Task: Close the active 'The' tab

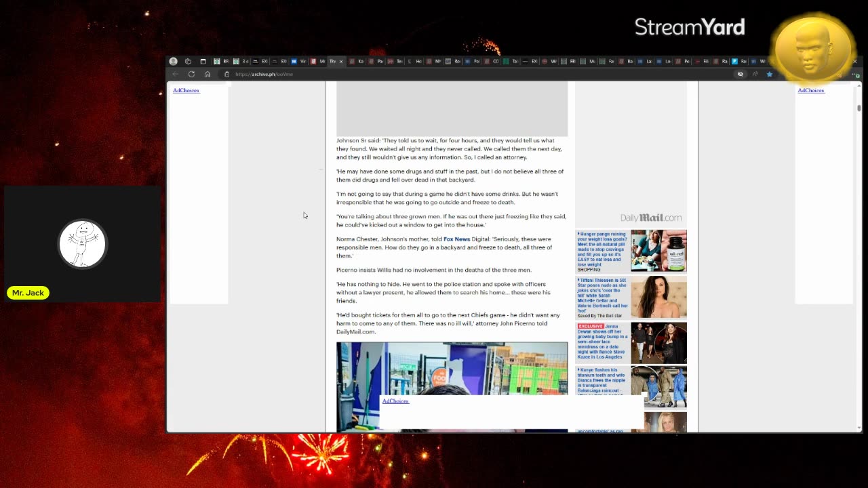Action: [x=341, y=61]
